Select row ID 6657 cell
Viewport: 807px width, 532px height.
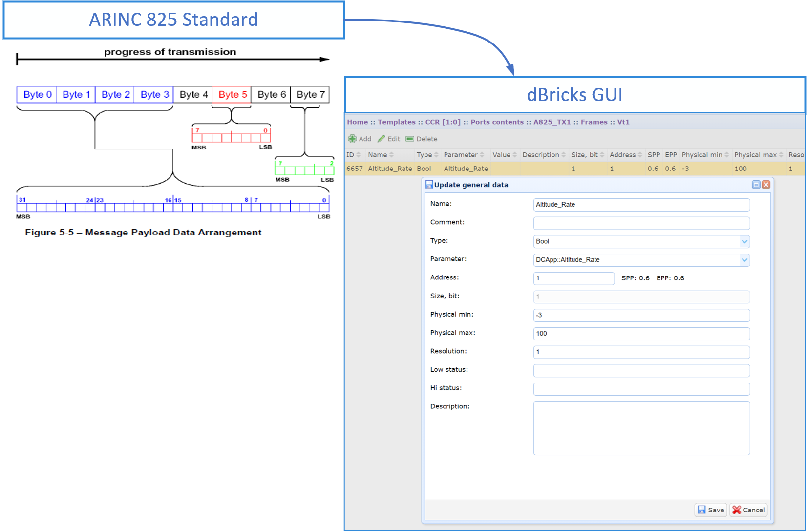pyautogui.click(x=355, y=169)
